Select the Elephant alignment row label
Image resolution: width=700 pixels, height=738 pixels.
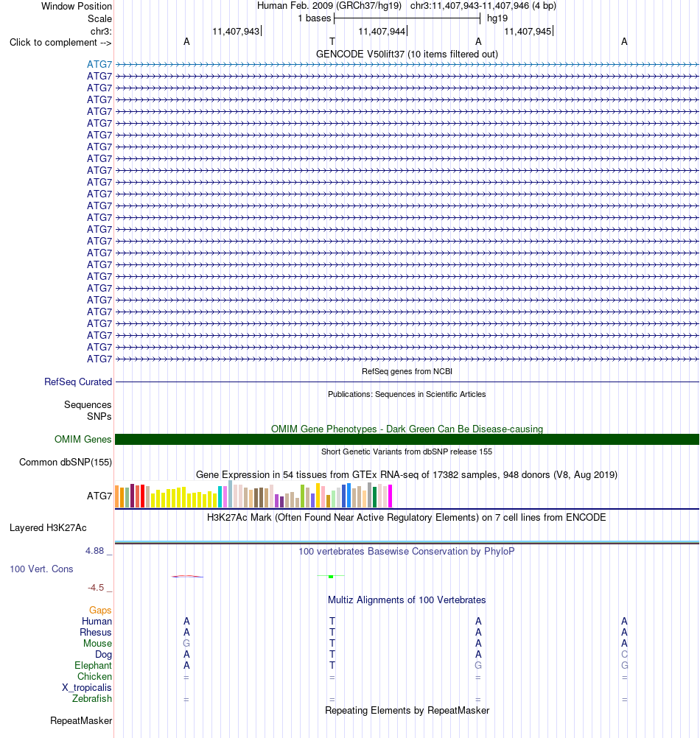[x=93, y=666]
